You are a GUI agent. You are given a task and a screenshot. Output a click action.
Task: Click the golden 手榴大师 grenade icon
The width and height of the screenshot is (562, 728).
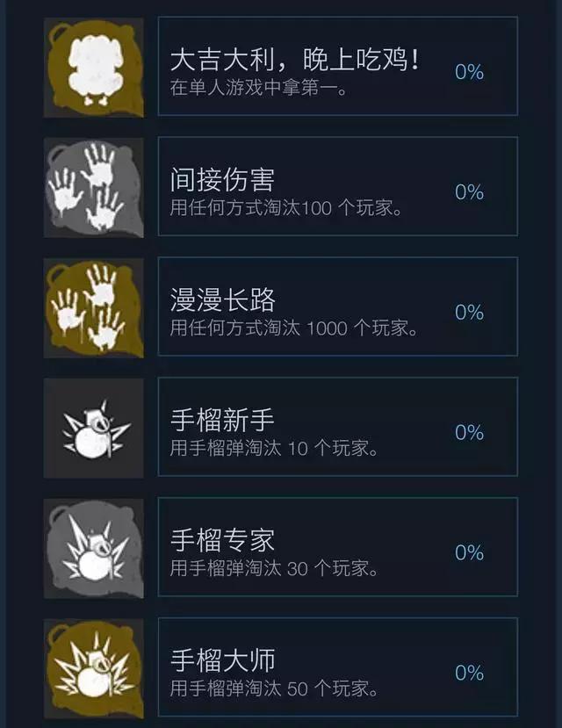pyautogui.click(x=94, y=668)
